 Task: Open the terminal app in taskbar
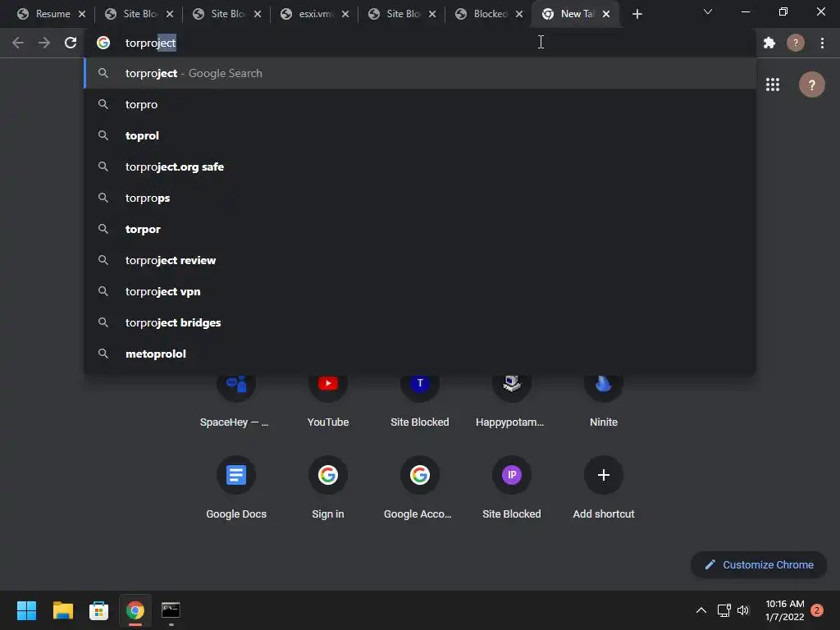(171, 610)
